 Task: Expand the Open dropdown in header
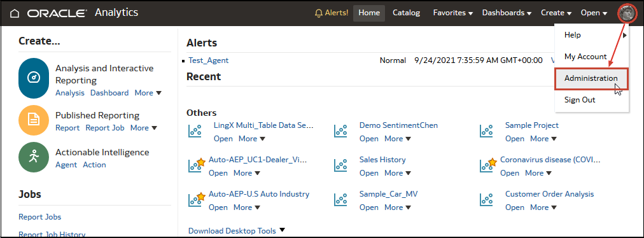594,13
